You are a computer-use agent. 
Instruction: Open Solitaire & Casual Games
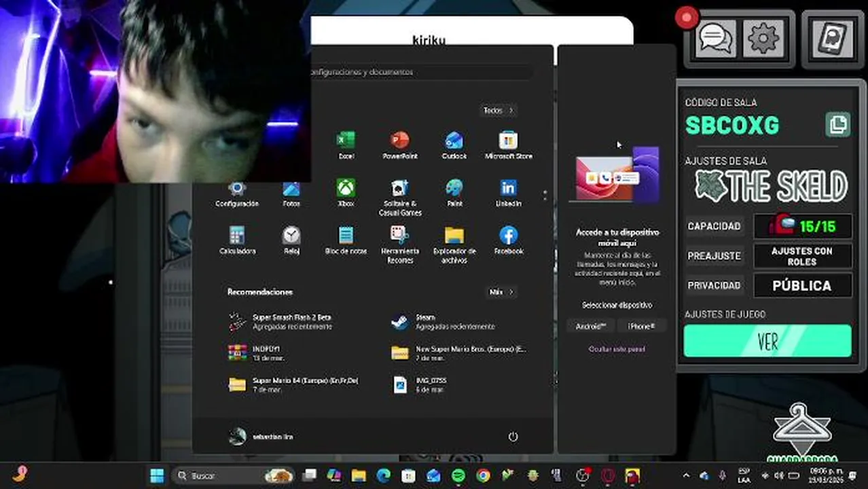coord(400,198)
